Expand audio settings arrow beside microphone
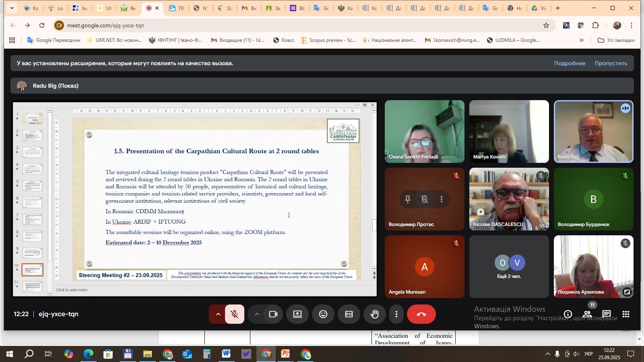This screenshot has width=644, height=362. [218, 315]
